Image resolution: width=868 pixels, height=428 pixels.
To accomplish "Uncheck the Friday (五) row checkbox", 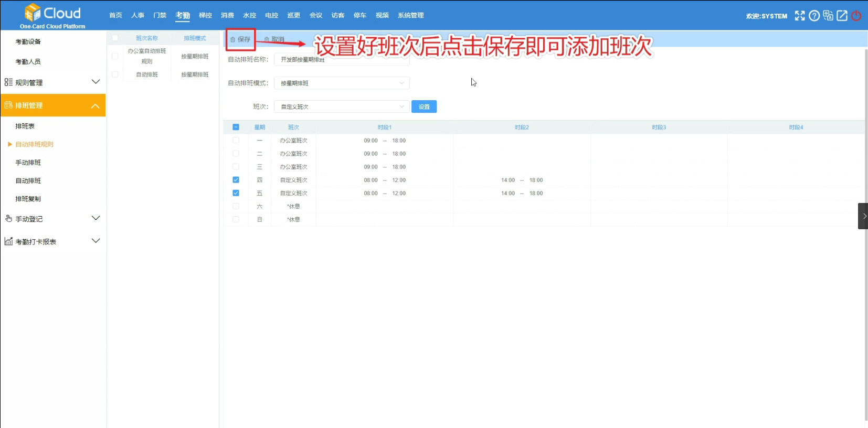I will pyautogui.click(x=236, y=192).
